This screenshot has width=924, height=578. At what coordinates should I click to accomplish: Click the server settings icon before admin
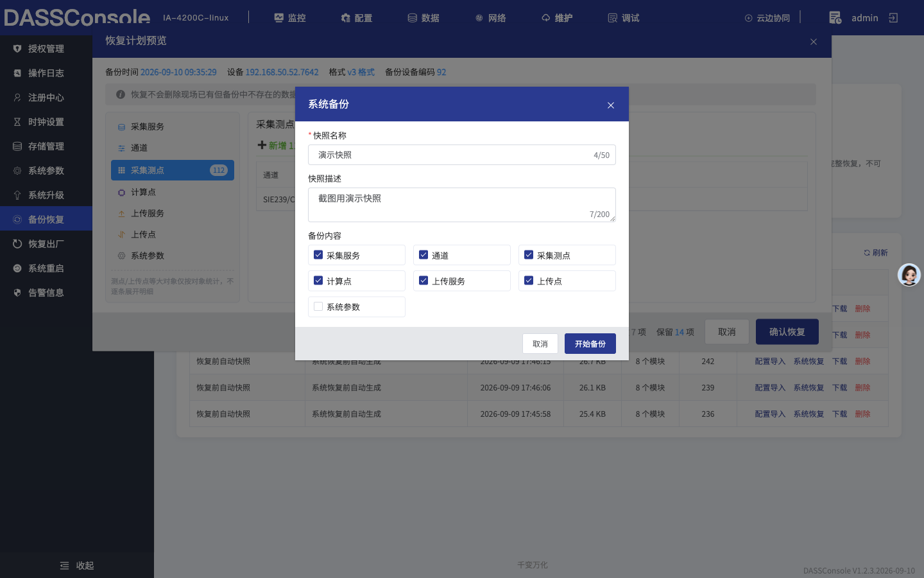click(x=835, y=18)
